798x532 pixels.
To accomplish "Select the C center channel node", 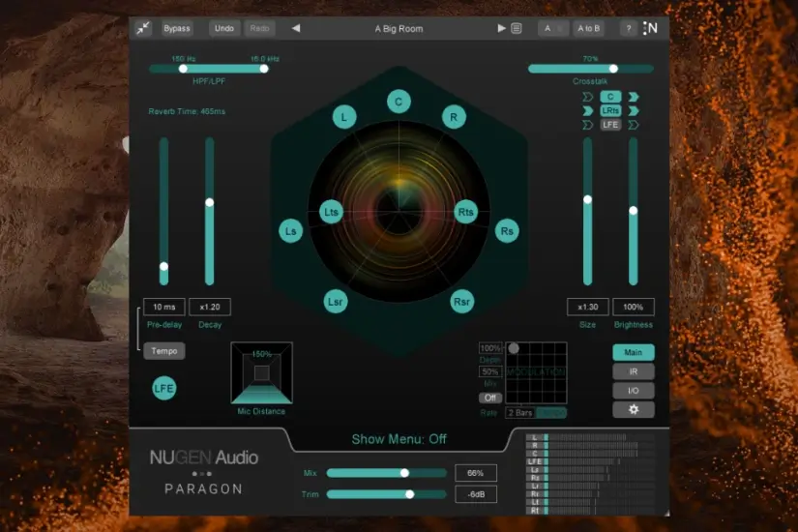I will (399, 101).
